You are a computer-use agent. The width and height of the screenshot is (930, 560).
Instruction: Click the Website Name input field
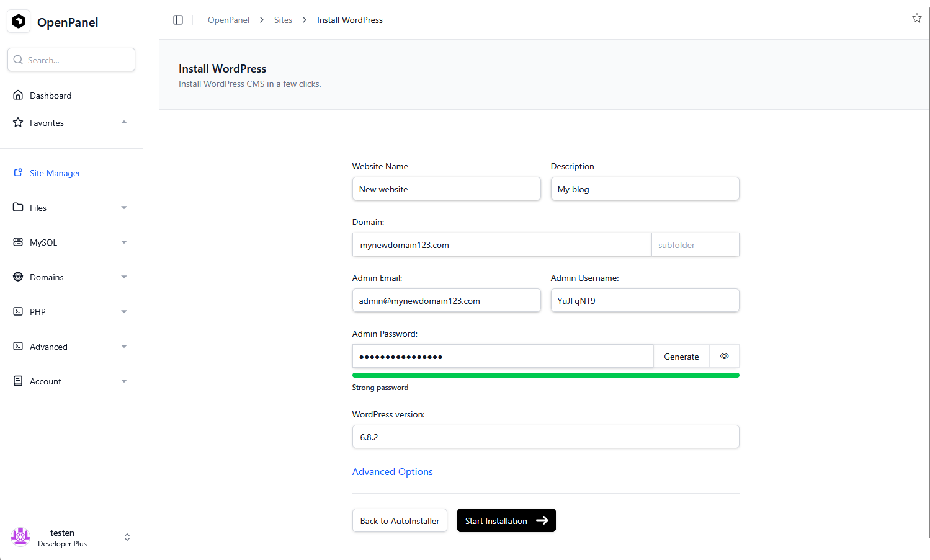click(x=446, y=189)
